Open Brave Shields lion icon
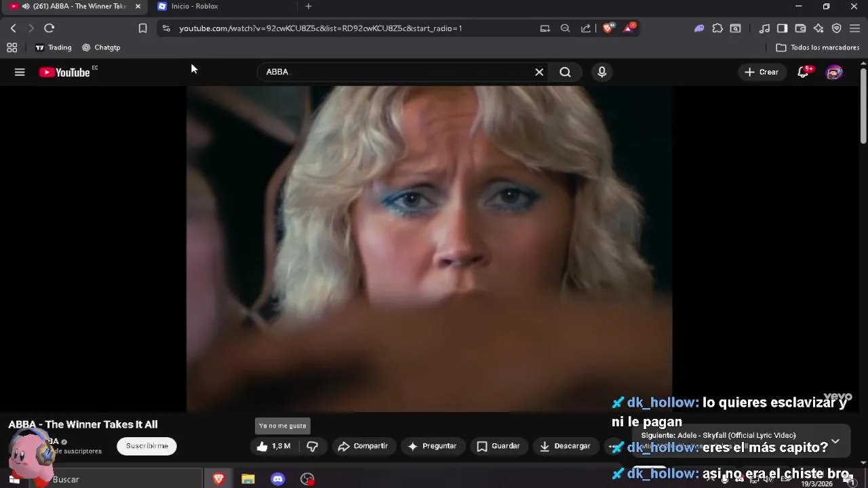 pyautogui.click(x=608, y=28)
